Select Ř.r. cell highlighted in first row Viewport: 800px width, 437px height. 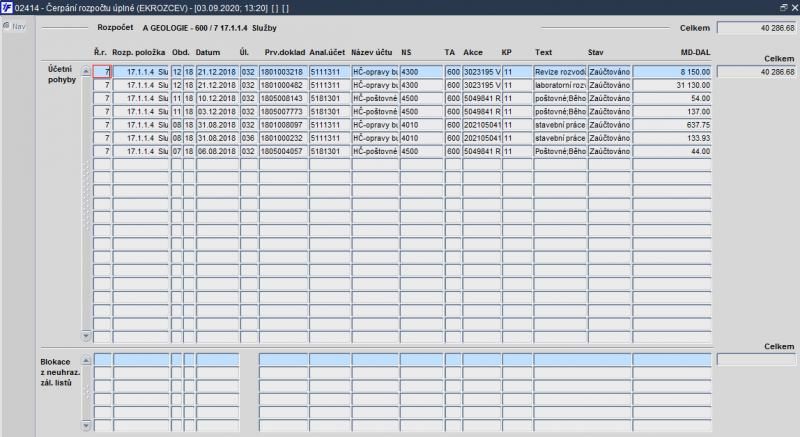[102, 72]
